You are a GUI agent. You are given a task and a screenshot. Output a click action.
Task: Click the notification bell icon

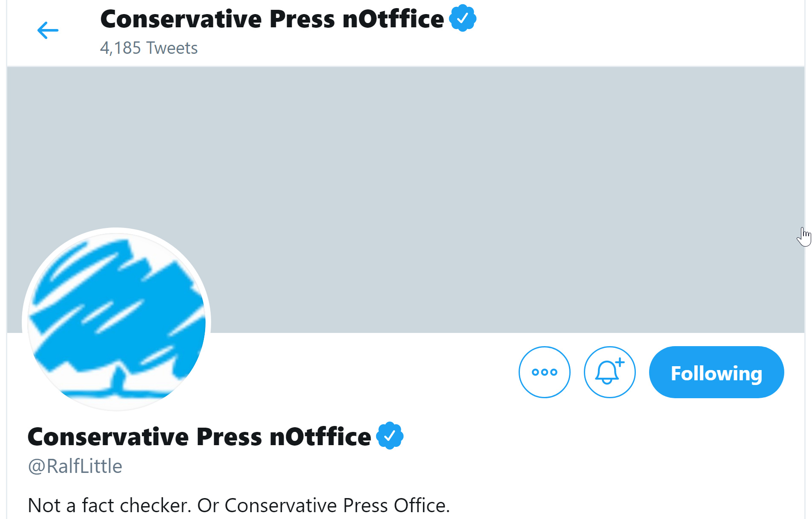(609, 372)
